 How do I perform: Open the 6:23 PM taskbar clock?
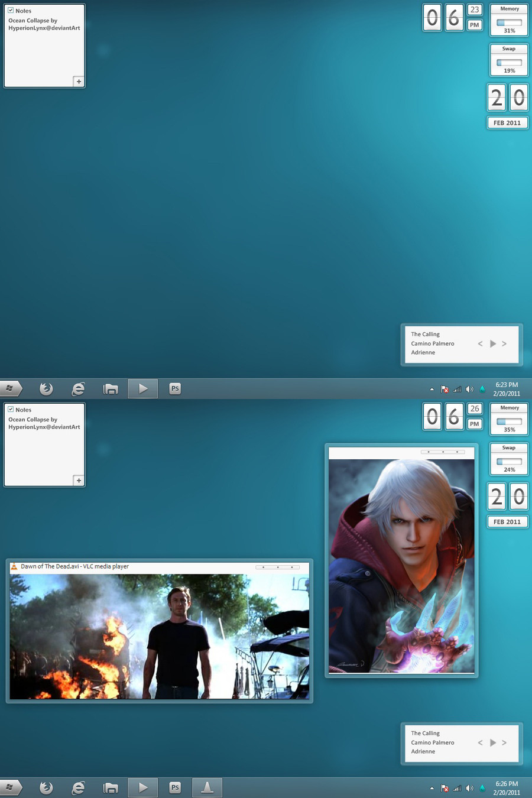pos(507,389)
